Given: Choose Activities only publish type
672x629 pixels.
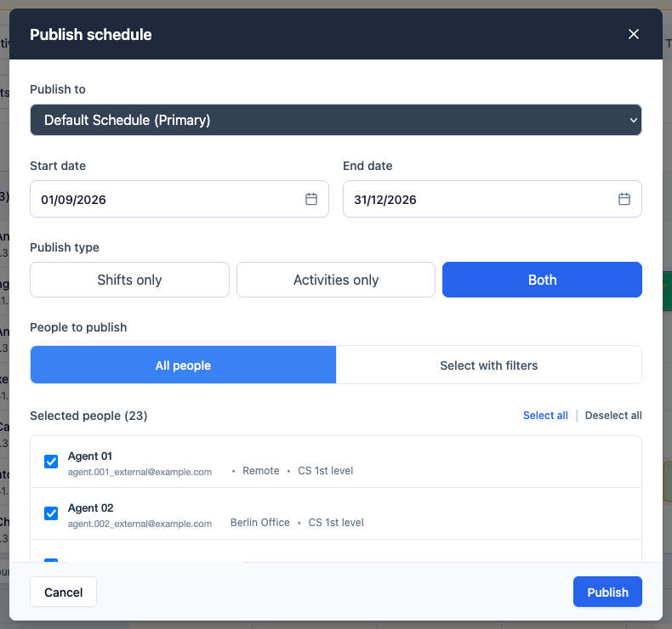Looking at the screenshot, I should [335, 280].
